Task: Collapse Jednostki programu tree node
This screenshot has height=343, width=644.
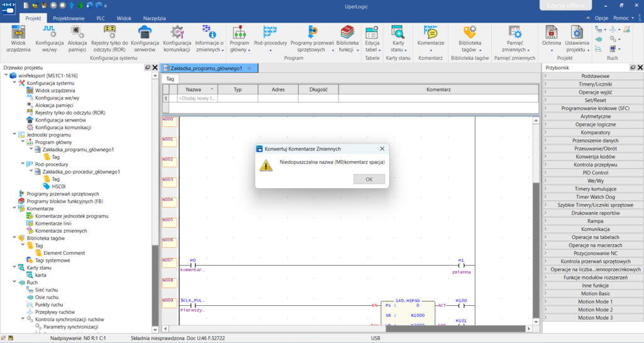Action: pyautogui.click(x=14, y=134)
